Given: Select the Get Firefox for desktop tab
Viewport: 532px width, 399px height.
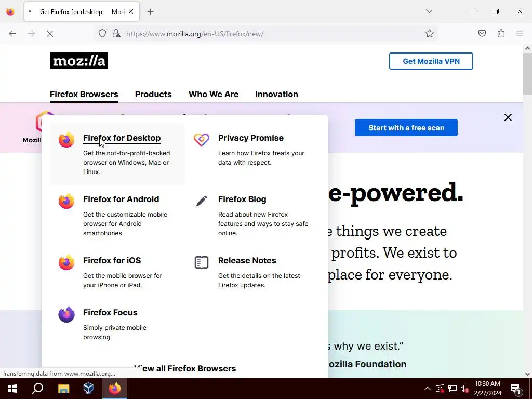Looking at the screenshot, I should point(82,11).
